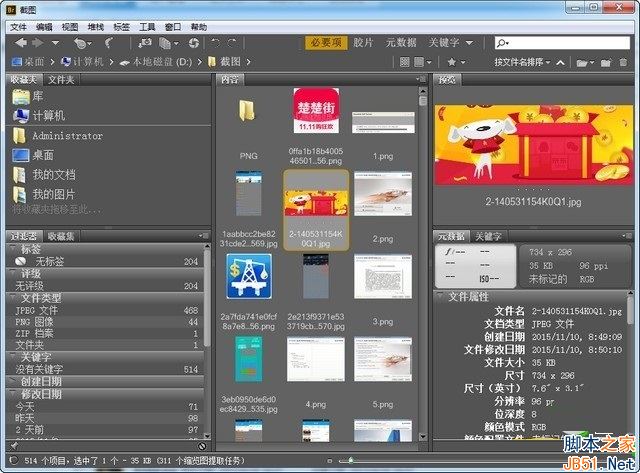Click the boomerang return-to-application icon

pyautogui.click(x=109, y=42)
